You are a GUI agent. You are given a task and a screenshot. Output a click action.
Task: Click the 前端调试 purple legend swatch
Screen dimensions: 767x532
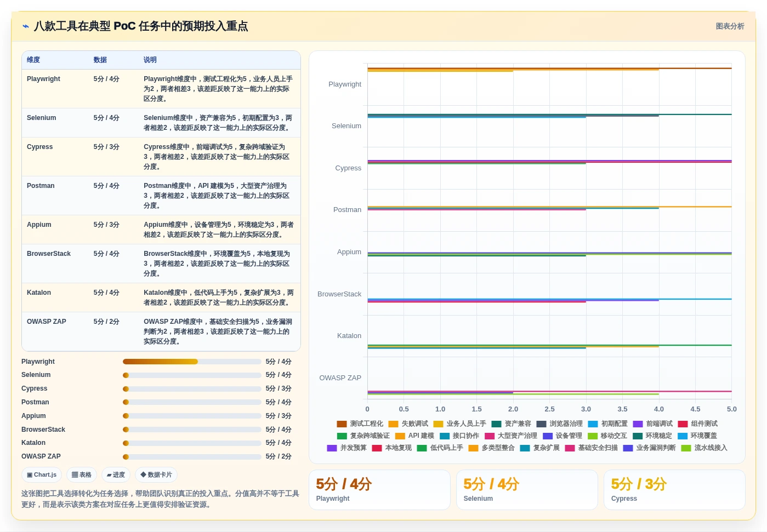[x=638, y=424]
